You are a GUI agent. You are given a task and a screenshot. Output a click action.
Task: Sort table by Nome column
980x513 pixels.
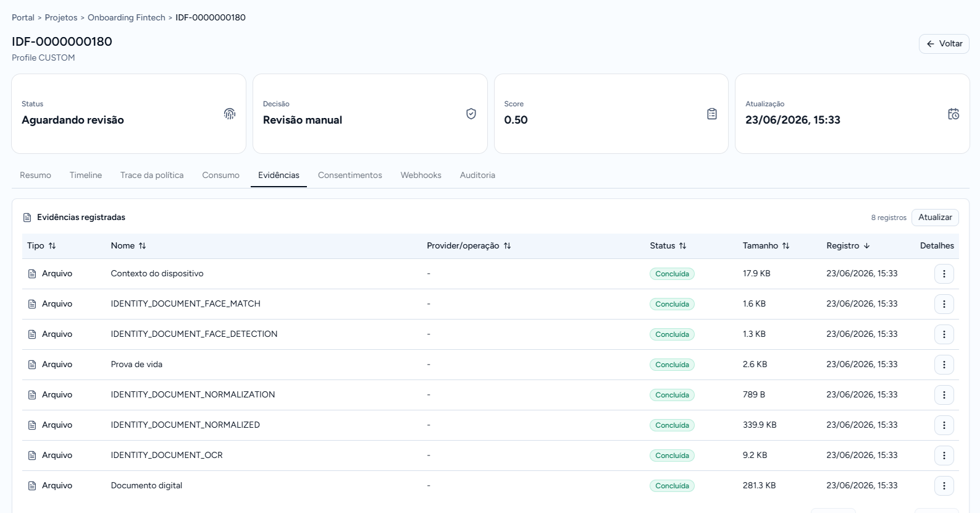tap(128, 246)
